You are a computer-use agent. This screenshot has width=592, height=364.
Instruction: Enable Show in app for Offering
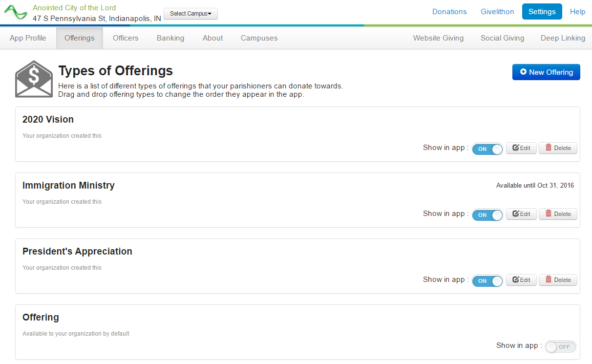[560, 347]
